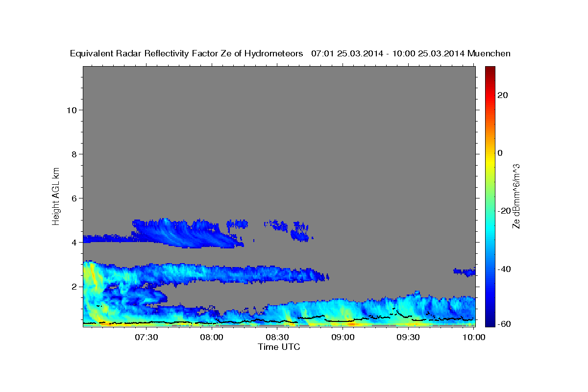Click the height tick label 8
This screenshot has height=392, width=588.
[x=74, y=154]
